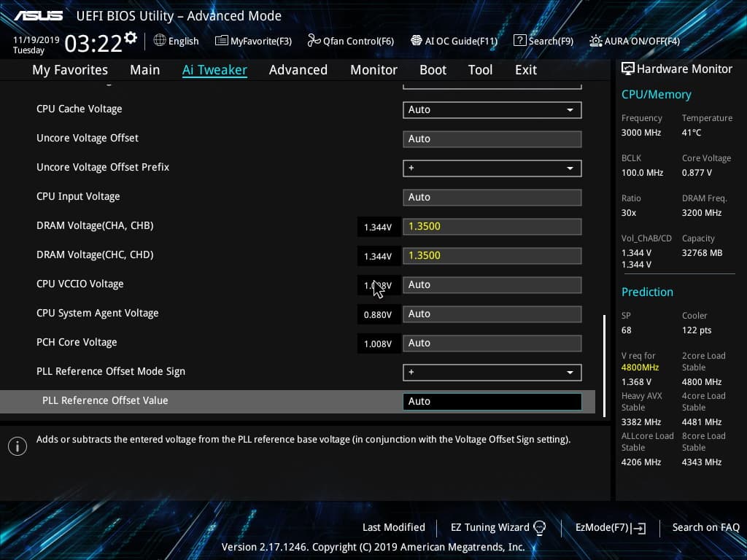
Task: Open the My Favorites tab
Action: tap(70, 70)
